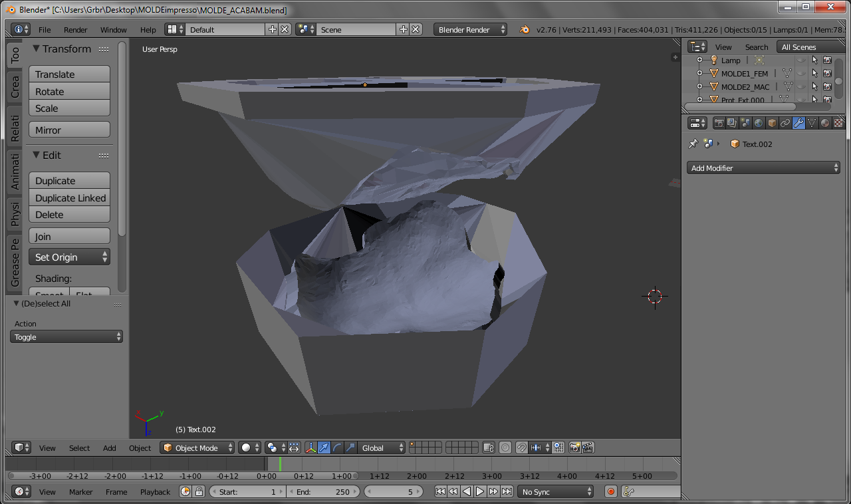Viewport: 851px width, 504px height.
Task: Click the snap to grid target icon
Action: [558, 448]
